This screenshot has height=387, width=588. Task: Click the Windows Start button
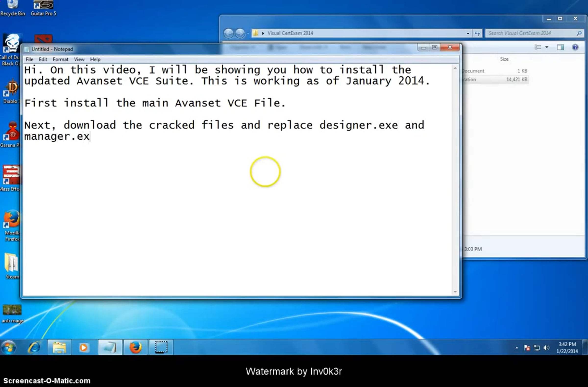[9, 348]
